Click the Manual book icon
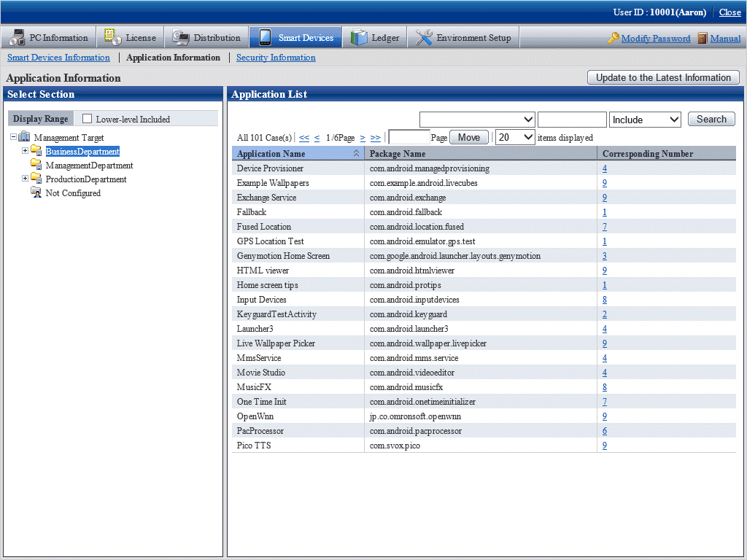This screenshot has width=747, height=560. coord(703,39)
